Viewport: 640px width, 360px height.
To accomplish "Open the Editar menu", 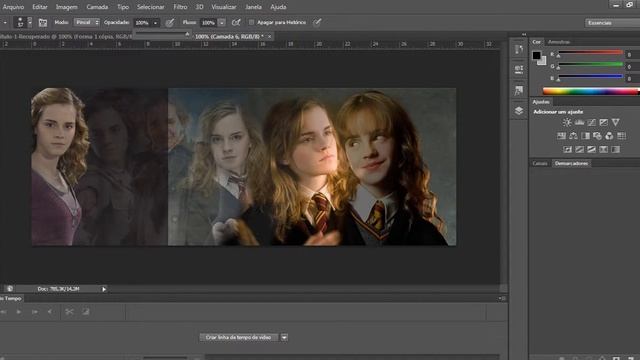I will (40, 7).
